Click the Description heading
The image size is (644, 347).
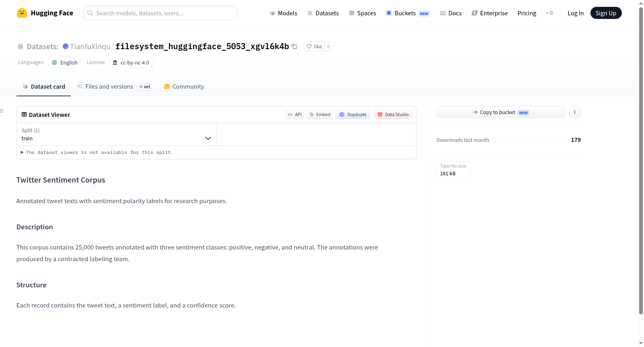pos(35,227)
